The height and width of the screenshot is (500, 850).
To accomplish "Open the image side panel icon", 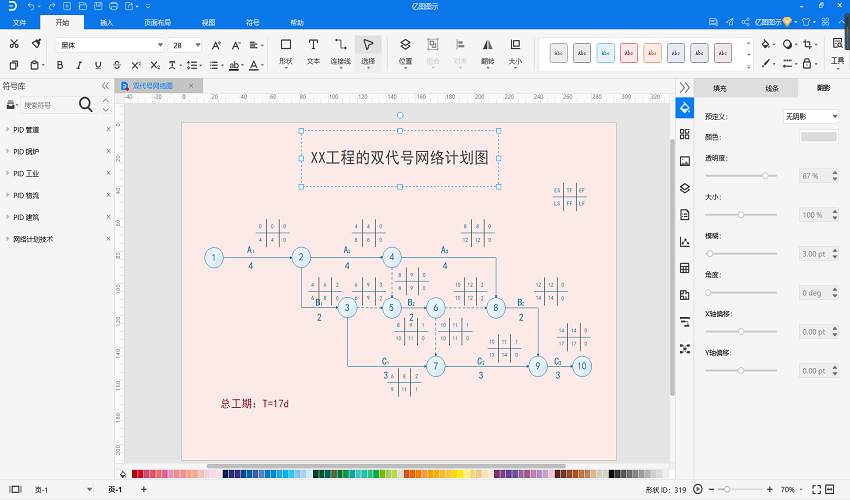I will (x=685, y=161).
